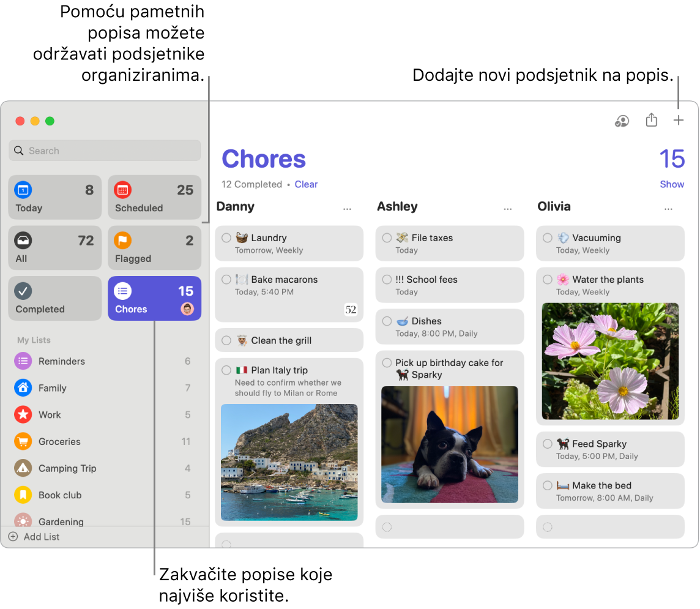Click the Book club bookmark icon

(23, 495)
